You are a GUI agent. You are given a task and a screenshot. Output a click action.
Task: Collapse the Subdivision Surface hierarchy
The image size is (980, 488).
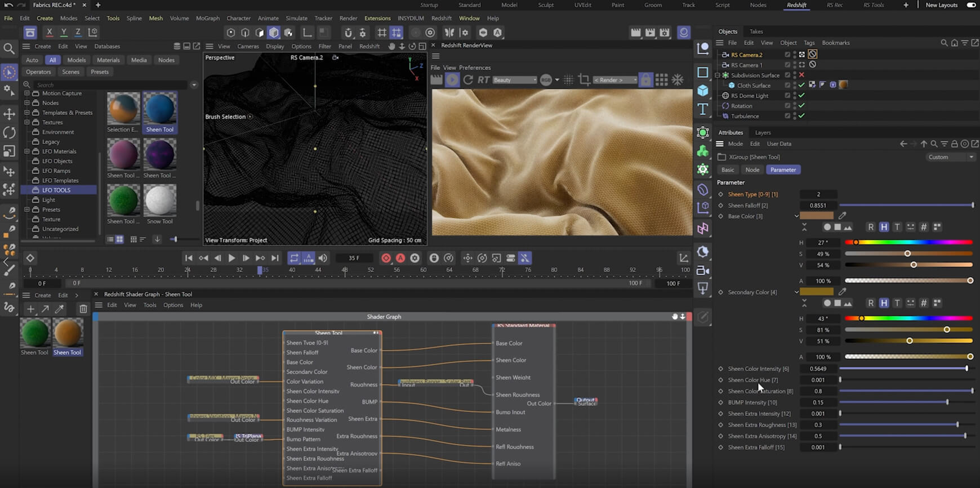(x=718, y=75)
